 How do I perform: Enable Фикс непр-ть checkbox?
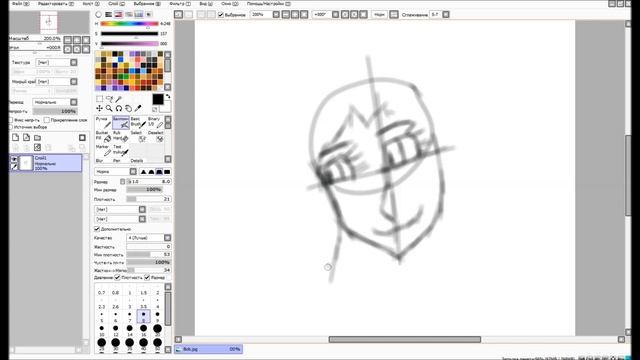11,120
